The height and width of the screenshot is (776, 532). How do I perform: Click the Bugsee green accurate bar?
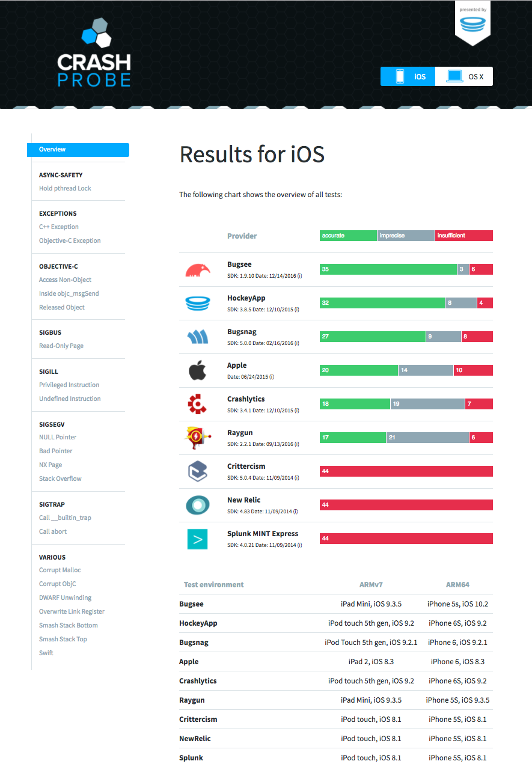point(388,269)
